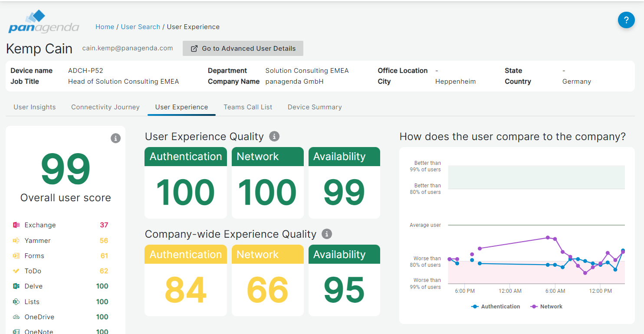The width and height of the screenshot is (644, 334).
Task: Click Go to Advanced User Details button
Action: point(243,49)
